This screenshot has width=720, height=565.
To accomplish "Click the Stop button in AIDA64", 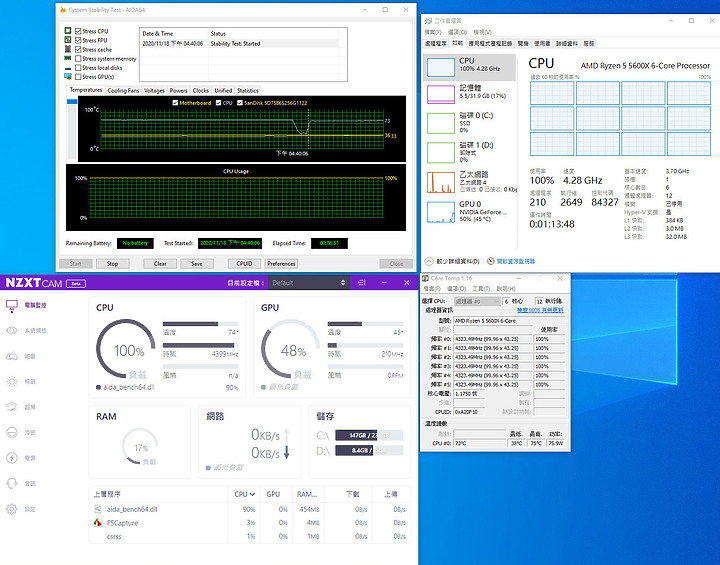I will pyautogui.click(x=112, y=264).
